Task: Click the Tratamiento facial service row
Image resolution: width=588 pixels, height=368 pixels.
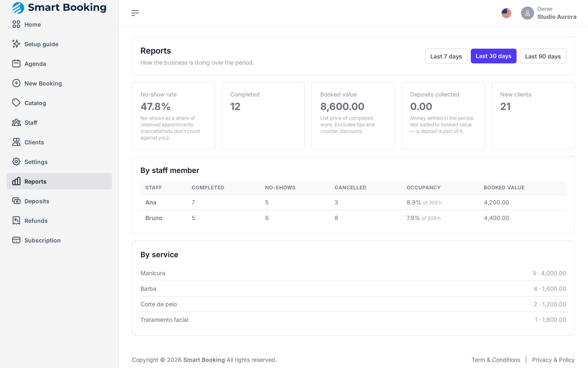Action: 353,320
